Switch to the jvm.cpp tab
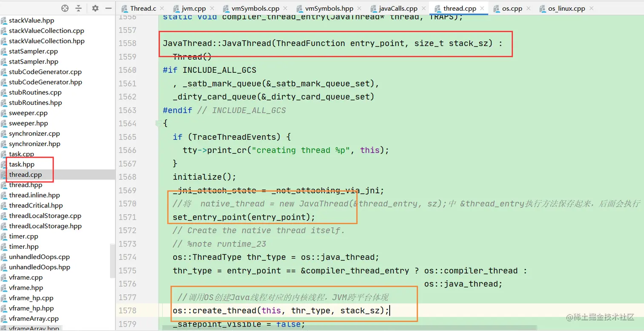 pyautogui.click(x=194, y=8)
